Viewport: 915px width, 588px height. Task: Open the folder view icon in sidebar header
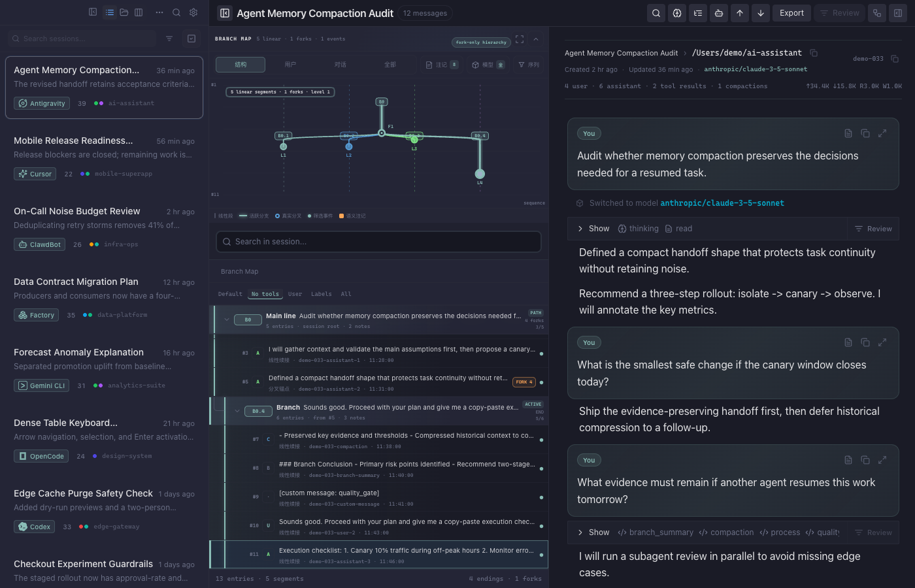(124, 12)
